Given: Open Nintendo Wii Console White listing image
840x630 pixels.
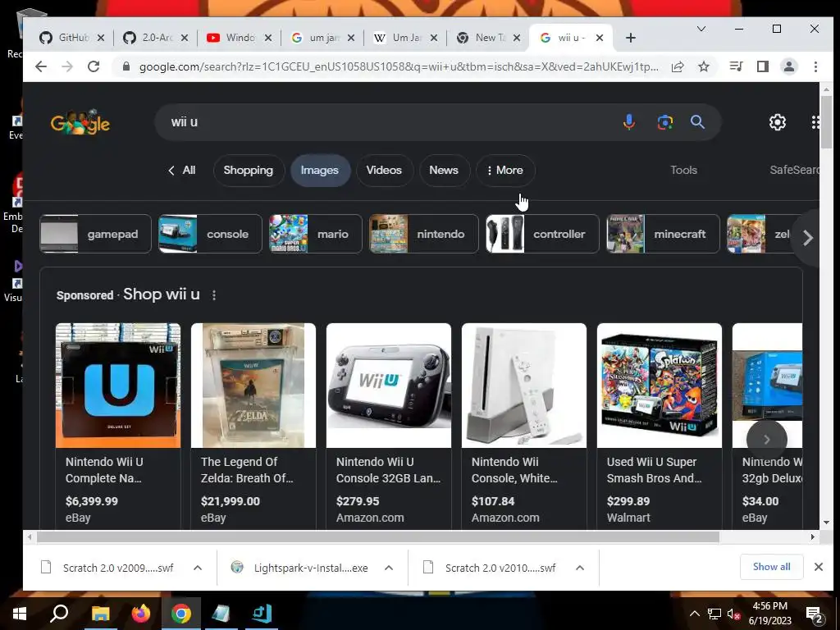Looking at the screenshot, I should (x=524, y=386).
